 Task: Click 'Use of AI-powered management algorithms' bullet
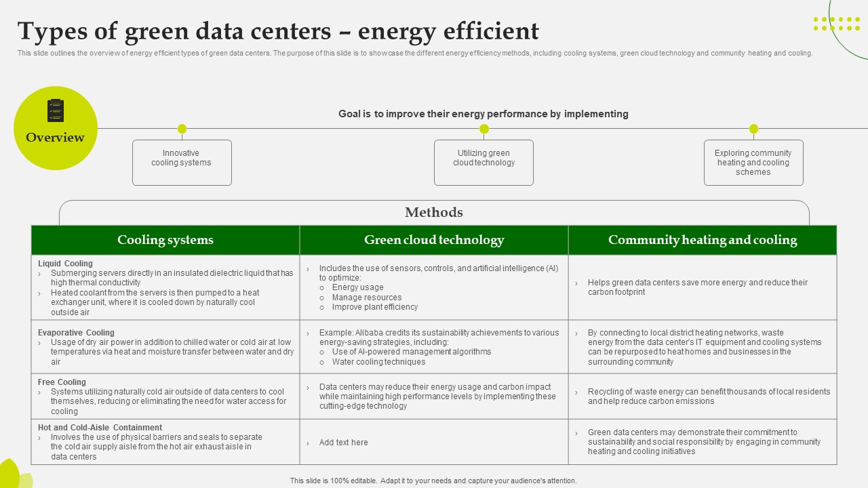[412, 352]
